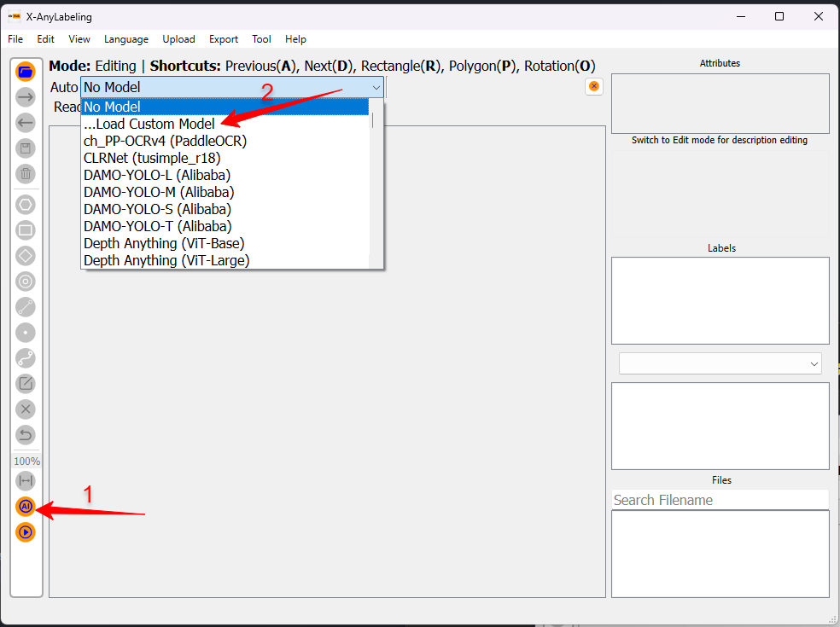Select DAMO-YOLO-S (Alibaba) model option
Image resolution: width=840 pixels, height=627 pixels.
157,209
